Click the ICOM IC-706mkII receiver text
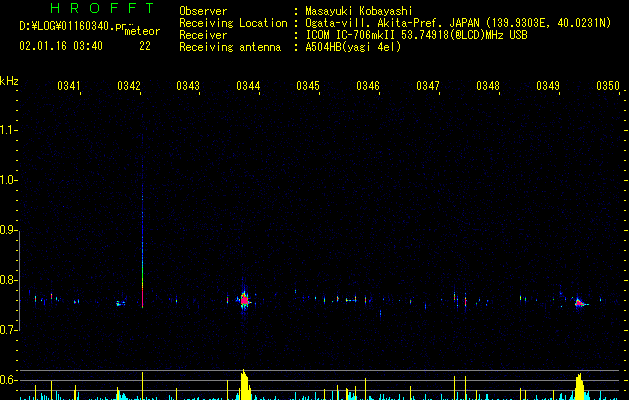The image size is (629, 400). click(416, 35)
